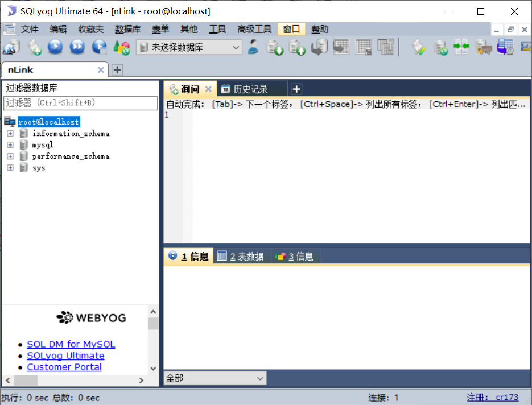532x405 pixels.
Task: Create a new database connection
Action: coord(10,47)
